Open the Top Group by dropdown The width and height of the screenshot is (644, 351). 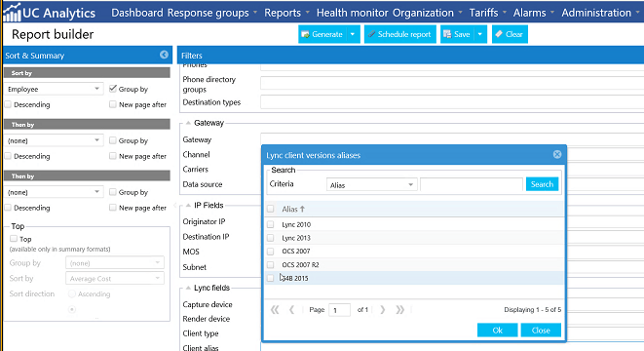tap(115, 263)
